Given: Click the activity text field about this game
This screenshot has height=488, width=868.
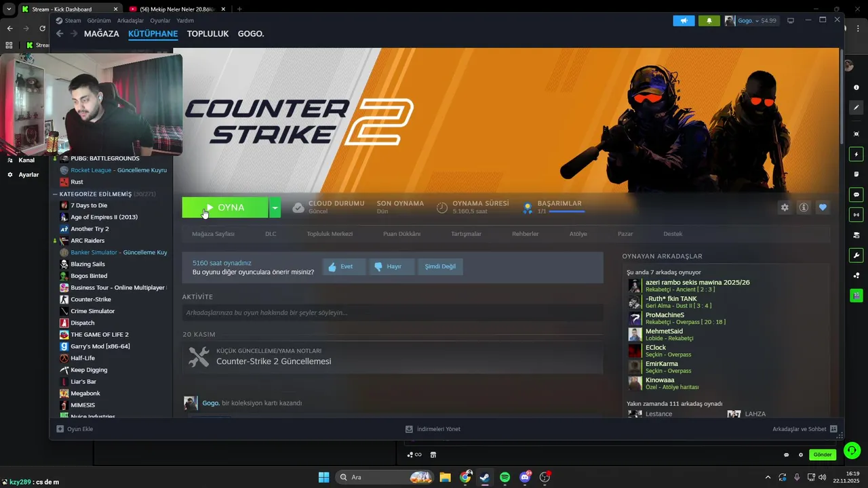Looking at the screenshot, I should (x=393, y=312).
